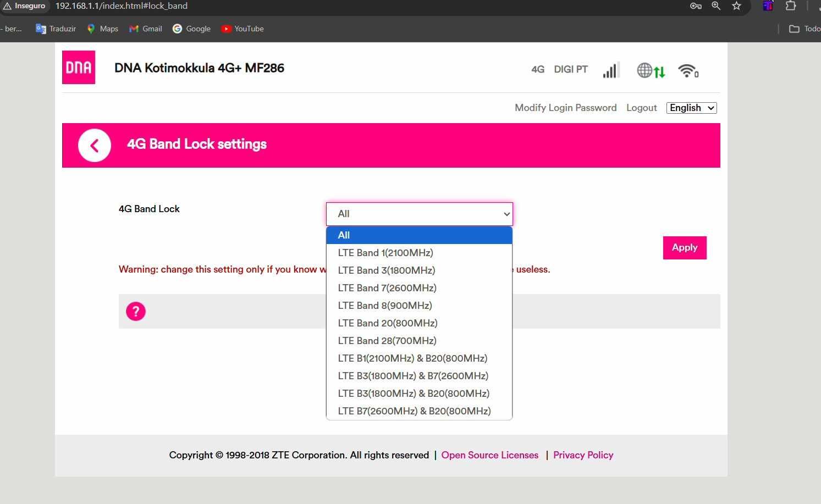
Task: Click the purple extension icon in toolbar
Action: [768, 6]
